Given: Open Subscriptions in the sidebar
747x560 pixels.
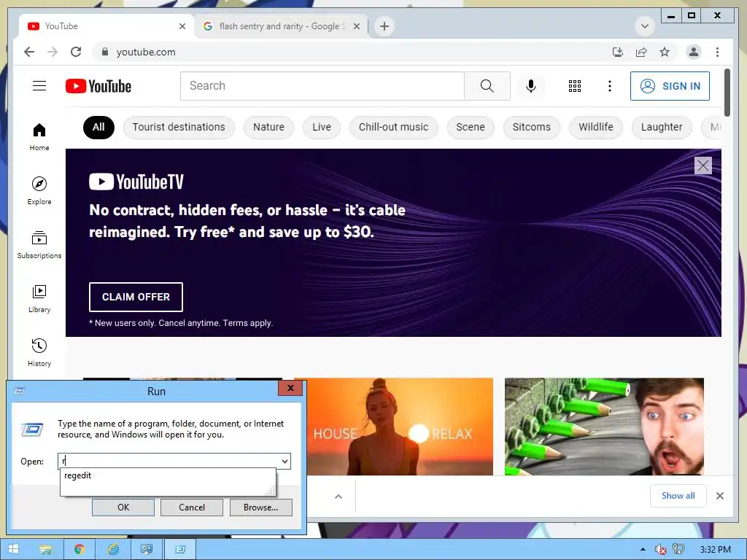Looking at the screenshot, I should [x=39, y=245].
